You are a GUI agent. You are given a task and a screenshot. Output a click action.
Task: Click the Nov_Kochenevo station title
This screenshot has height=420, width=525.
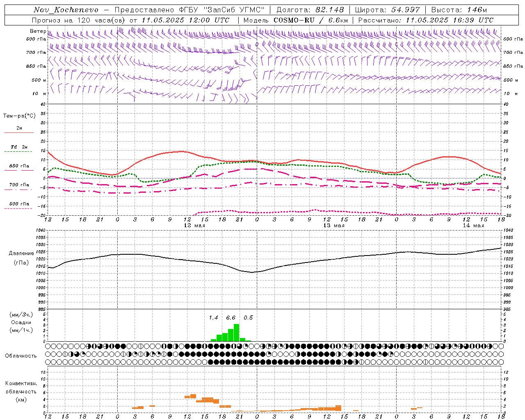click(x=66, y=10)
